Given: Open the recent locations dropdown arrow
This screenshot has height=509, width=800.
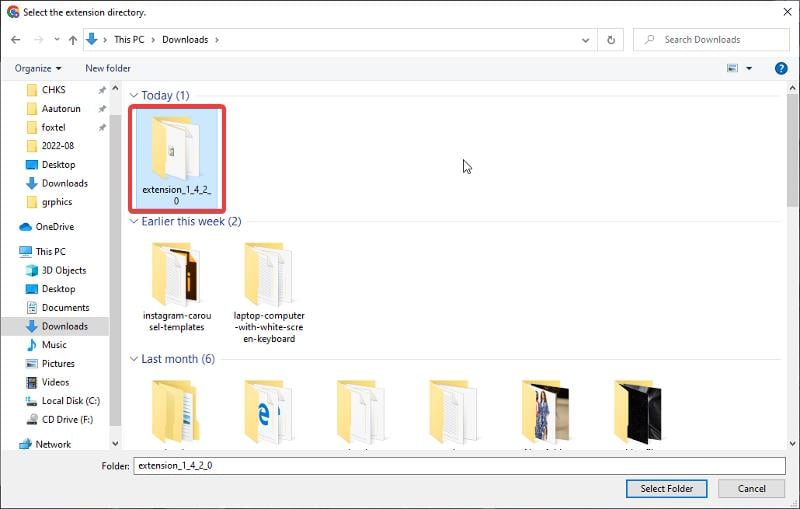Looking at the screenshot, I should [57, 40].
